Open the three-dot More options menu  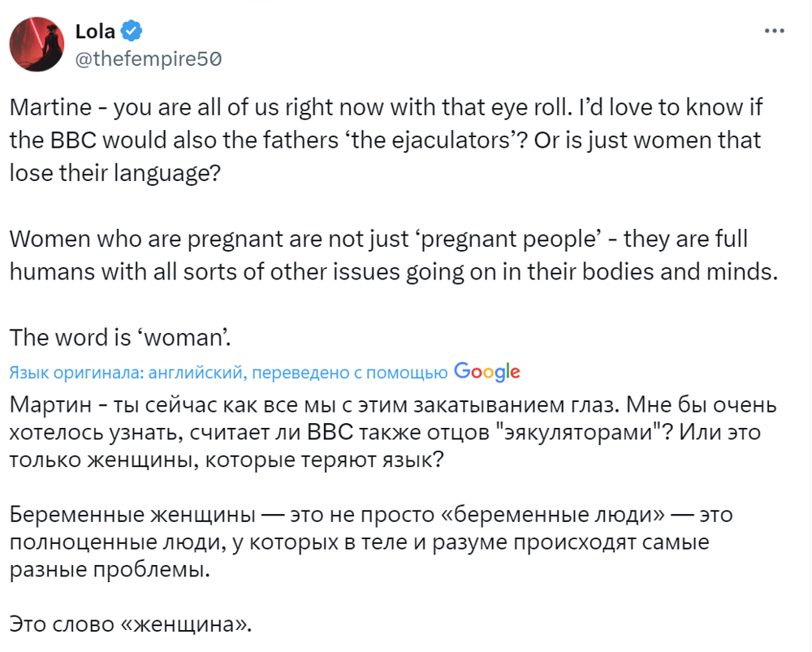coord(775,30)
